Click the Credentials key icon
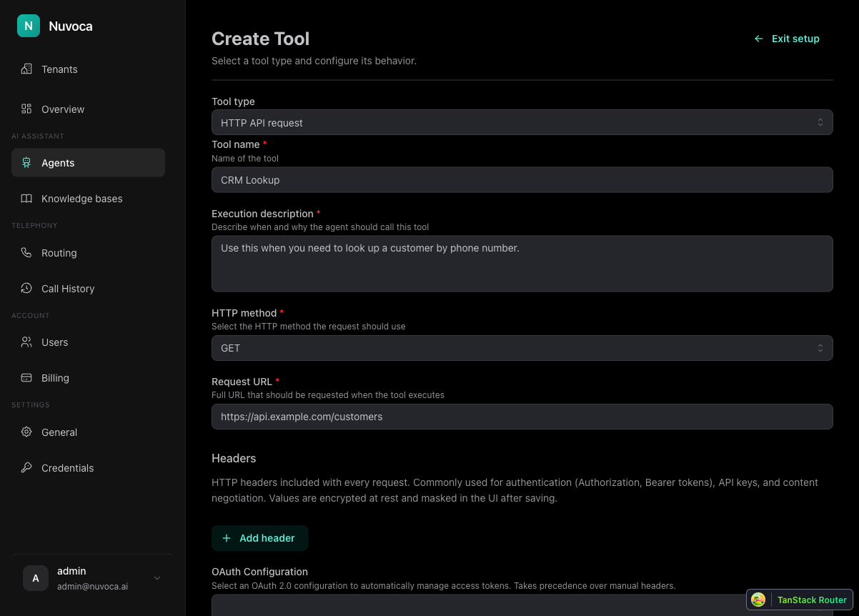The image size is (859, 616). [26, 467]
